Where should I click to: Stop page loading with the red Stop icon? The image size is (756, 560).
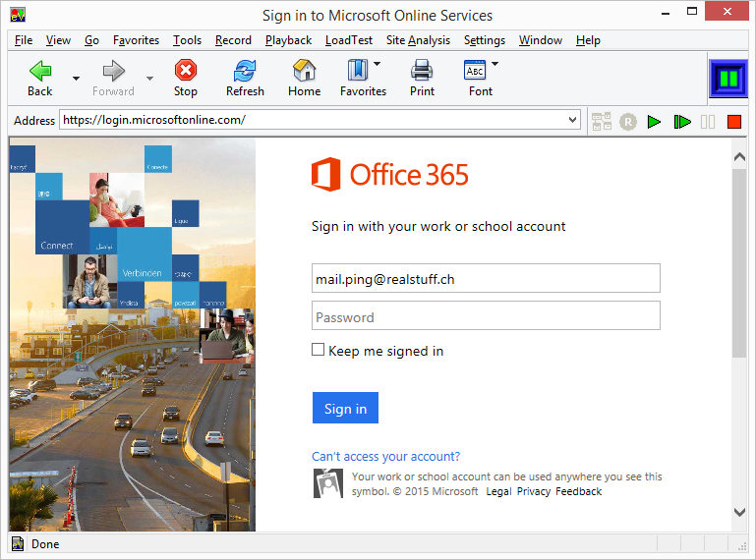(x=186, y=71)
